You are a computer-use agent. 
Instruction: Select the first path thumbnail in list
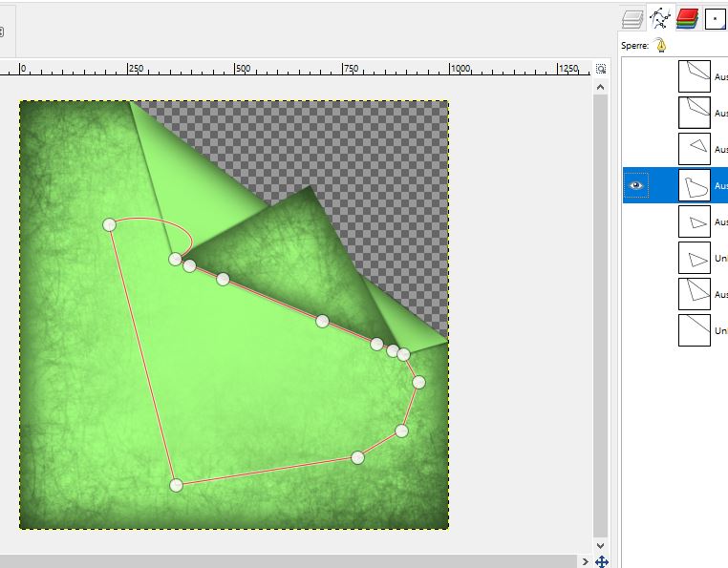click(x=695, y=75)
